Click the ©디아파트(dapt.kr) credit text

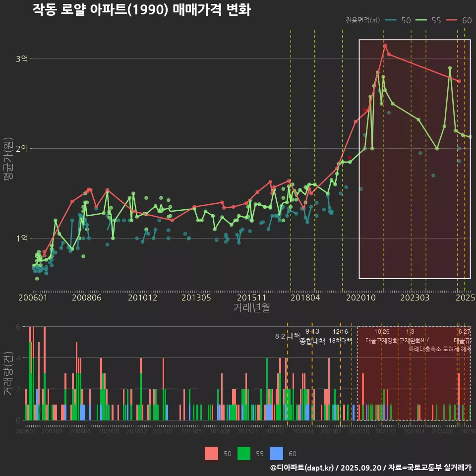(x=302, y=468)
